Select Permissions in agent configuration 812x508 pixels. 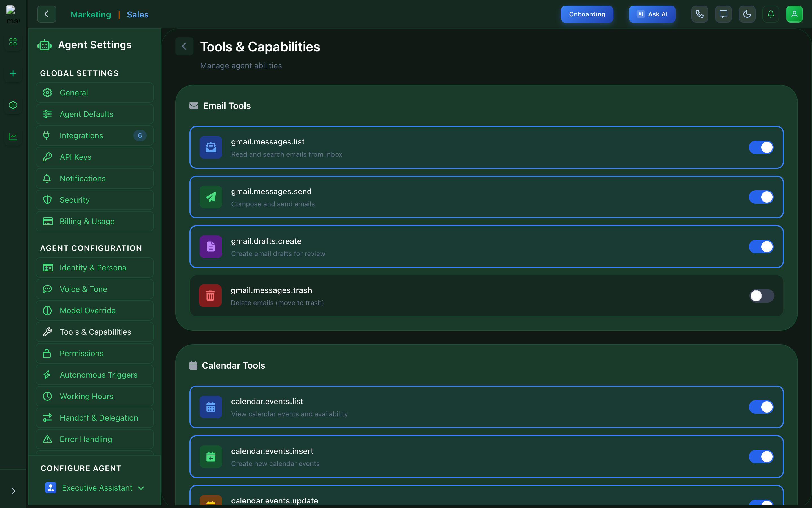[x=95, y=353]
